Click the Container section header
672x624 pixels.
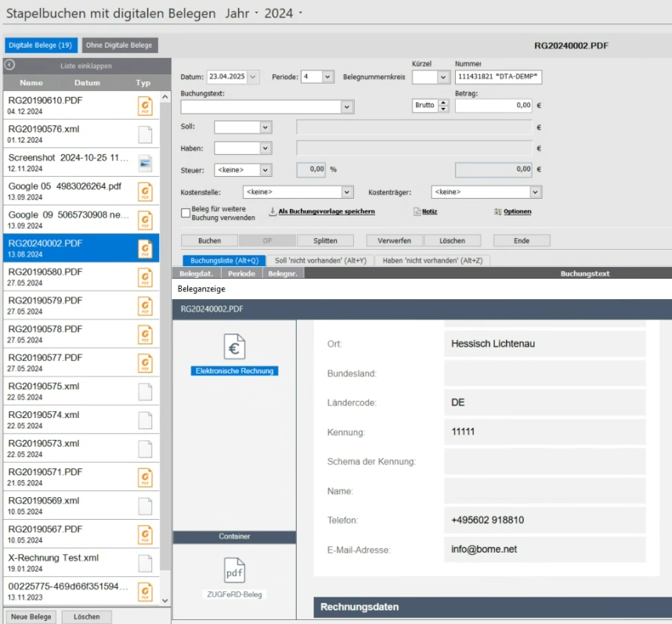tap(234, 536)
